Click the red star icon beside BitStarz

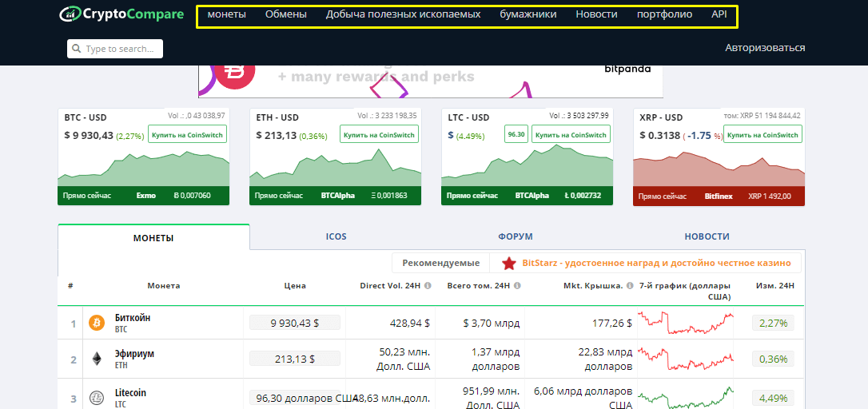click(509, 264)
